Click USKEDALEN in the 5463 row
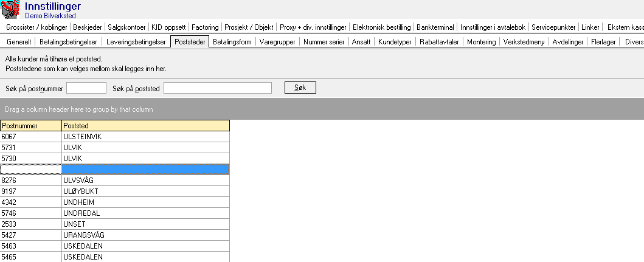This screenshot has height=262, width=644. (146, 246)
